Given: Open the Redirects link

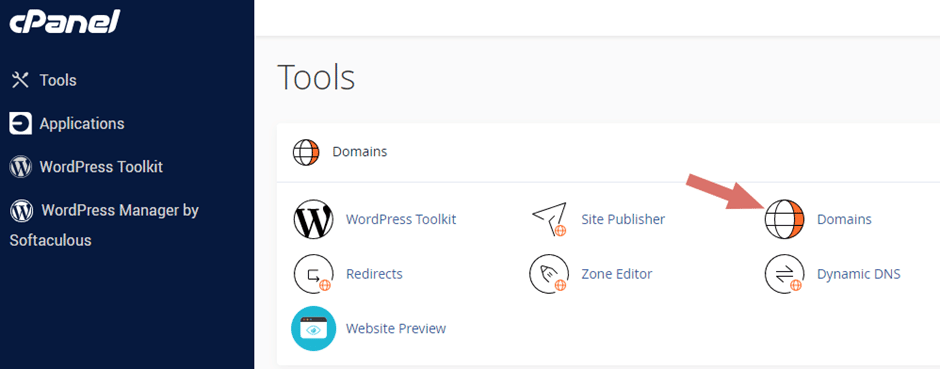Looking at the screenshot, I should (x=374, y=274).
